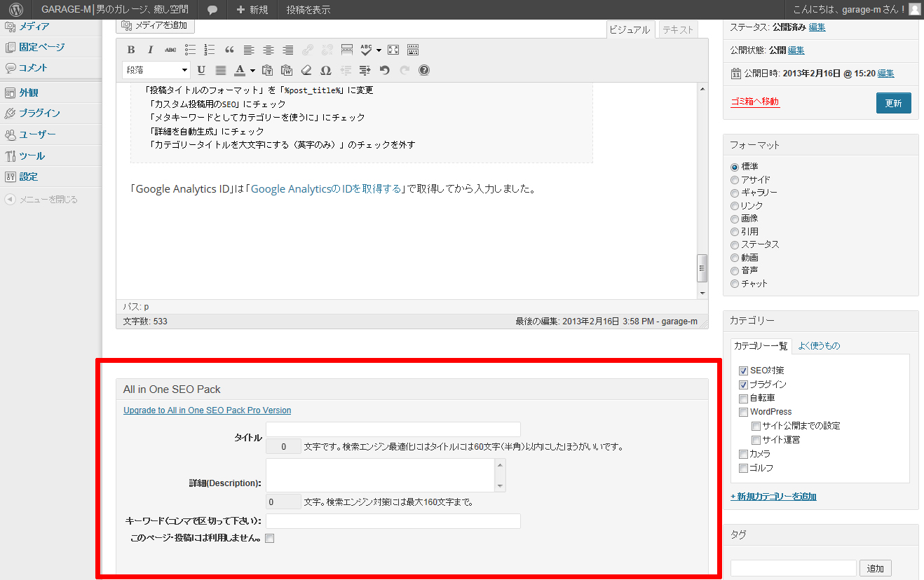
Task: Toggle the kitchen sink toolbar row
Action: point(413,50)
